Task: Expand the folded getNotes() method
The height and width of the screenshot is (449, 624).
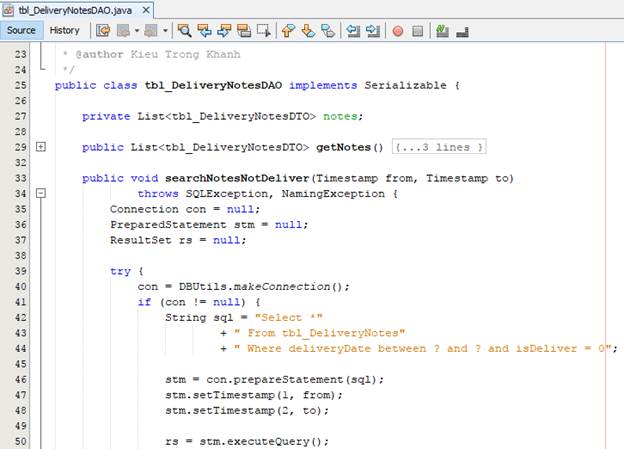Action: pyautogui.click(x=41, y=147)
